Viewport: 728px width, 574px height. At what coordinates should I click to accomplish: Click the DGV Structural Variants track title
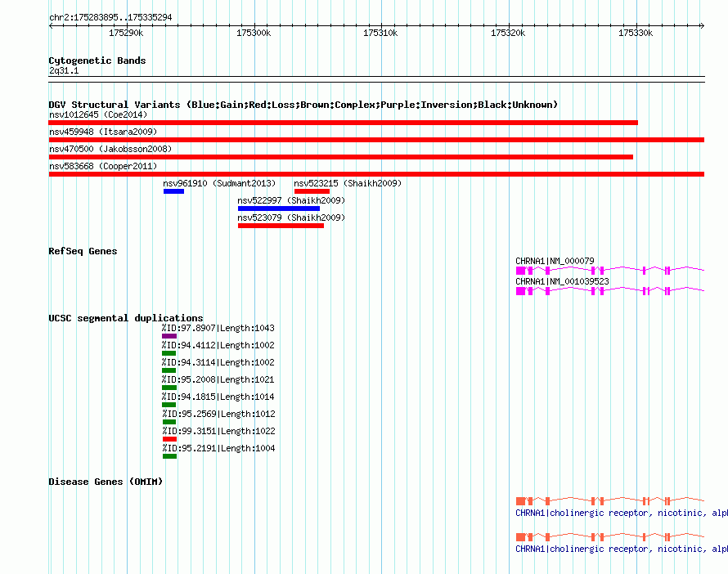pyautogui.click(x=303, y=105)
